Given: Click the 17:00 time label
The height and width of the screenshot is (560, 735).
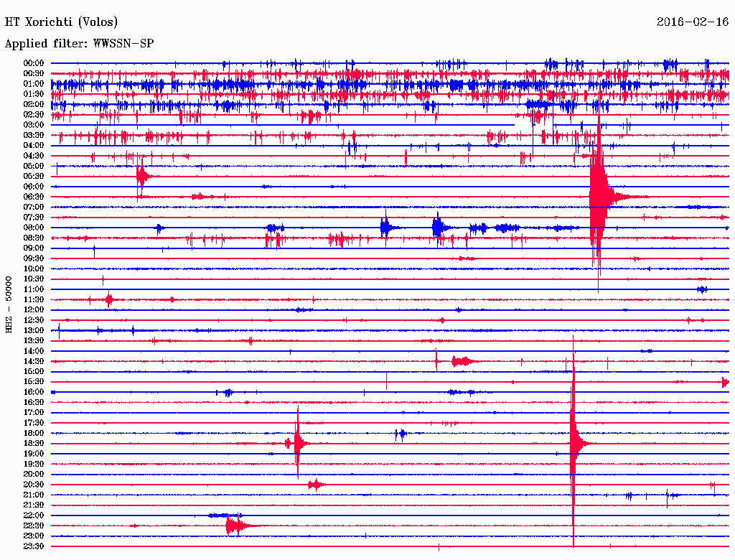Looking at the screenshot, I should point(34,413).
